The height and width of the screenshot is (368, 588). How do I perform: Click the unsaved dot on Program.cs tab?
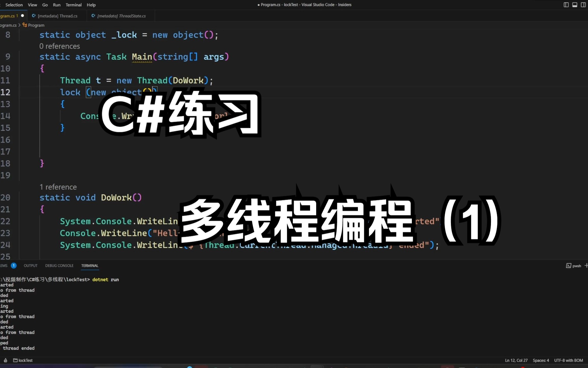pos(22,15)
